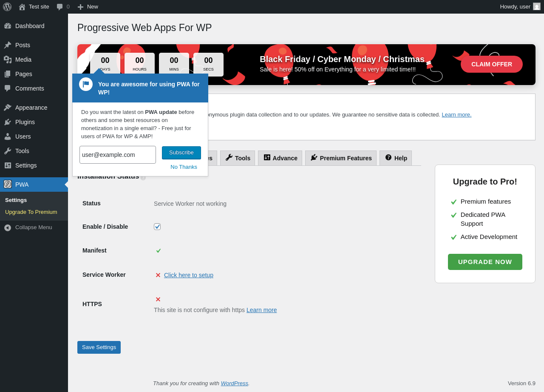Open Comments from the sidebar speech-bubble icon
The width and height of the screenshot is (544, 392).
[8, 88]
